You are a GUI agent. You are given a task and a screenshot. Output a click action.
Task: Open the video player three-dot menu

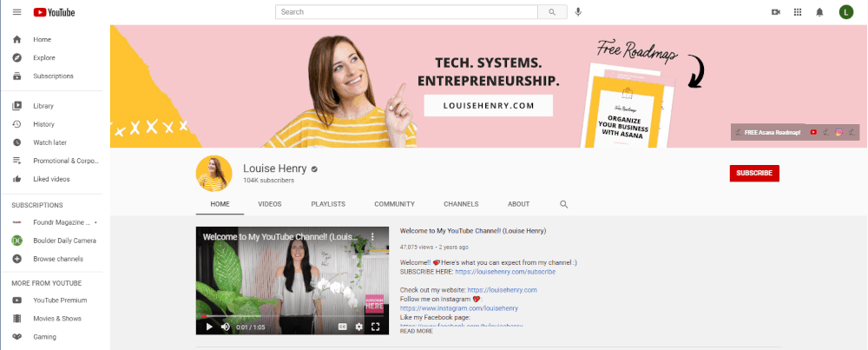click(x=372, y=236)
